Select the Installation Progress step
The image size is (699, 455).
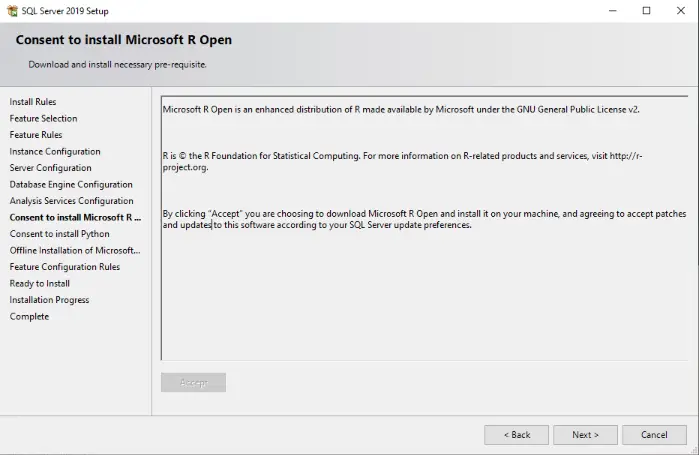coord(49,299)
